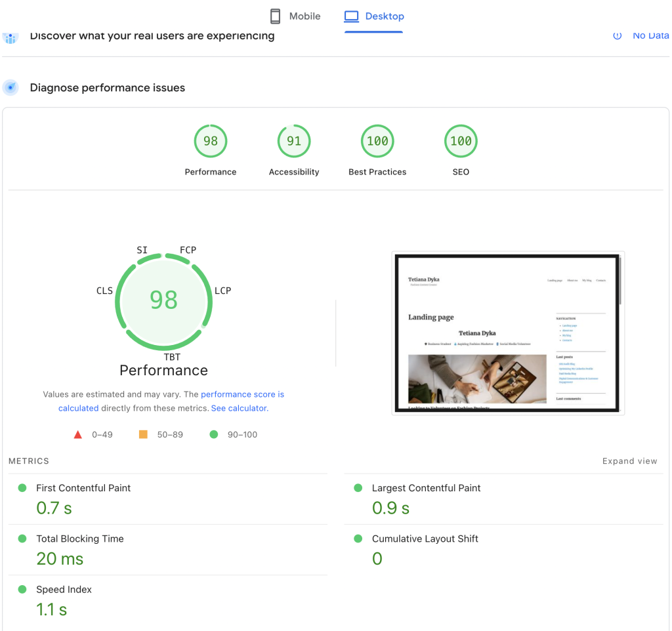Expand the First Contentful Paint metric
The image size is (672, 631).
click(83, 488)
